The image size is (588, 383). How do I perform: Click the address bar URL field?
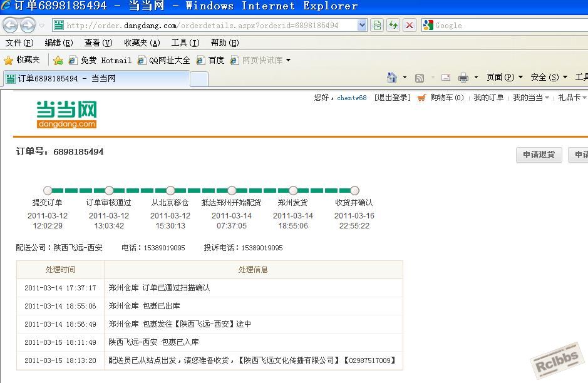204,26
